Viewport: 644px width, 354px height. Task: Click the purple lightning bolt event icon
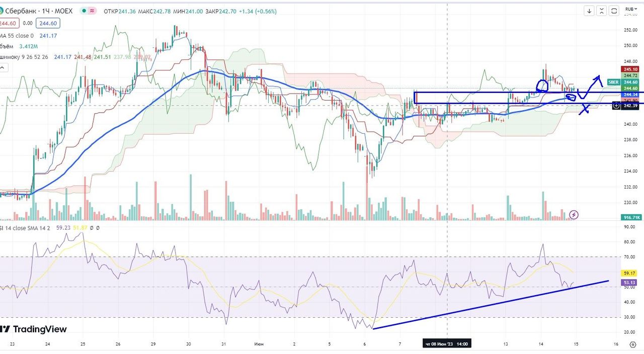(x=574, y=215)
